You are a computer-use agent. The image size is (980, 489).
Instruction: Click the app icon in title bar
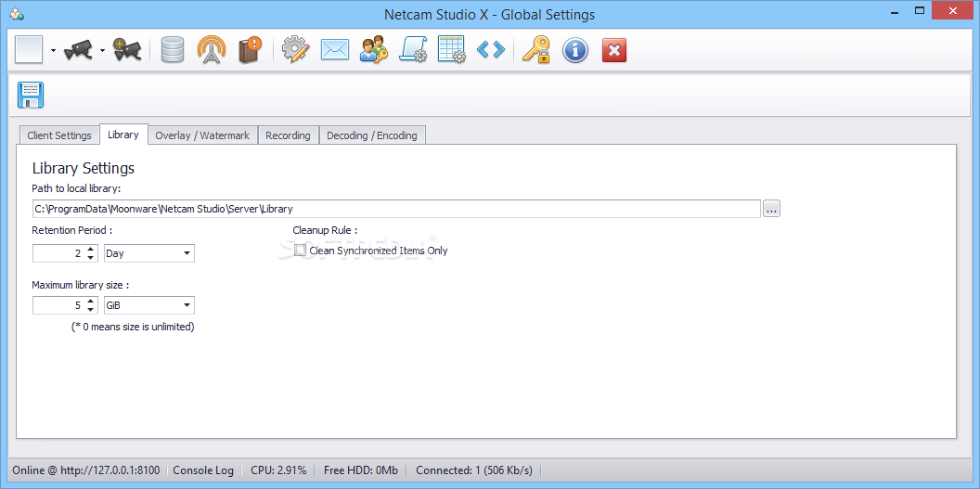pos(17,13)
